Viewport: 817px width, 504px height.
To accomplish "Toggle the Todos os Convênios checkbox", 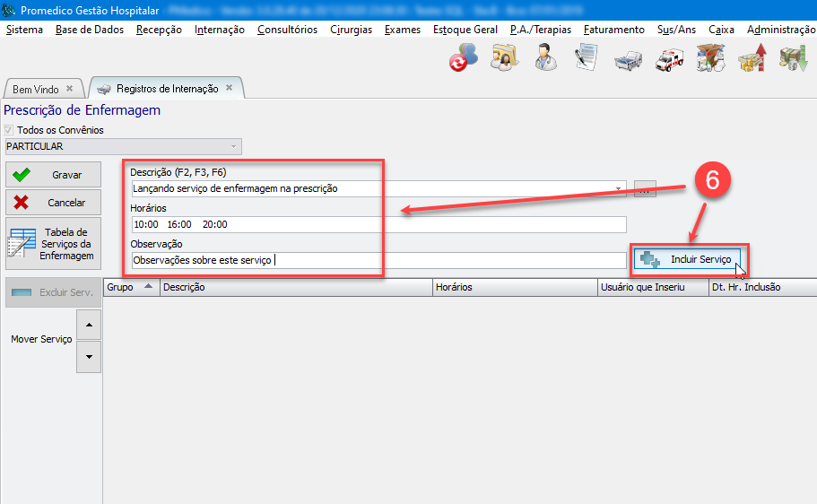I will (x=10, y=130).
